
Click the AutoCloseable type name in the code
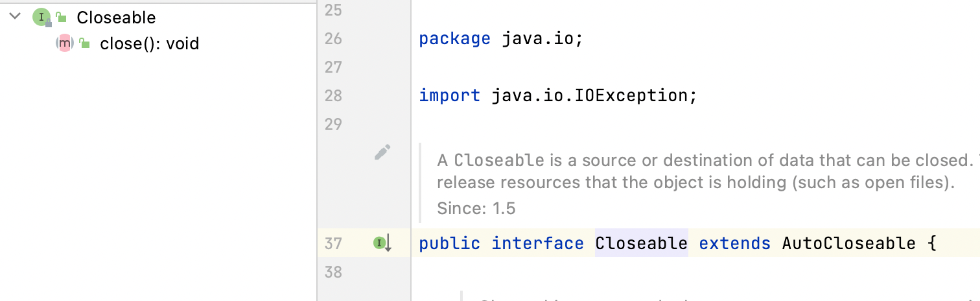click(848, 244)
